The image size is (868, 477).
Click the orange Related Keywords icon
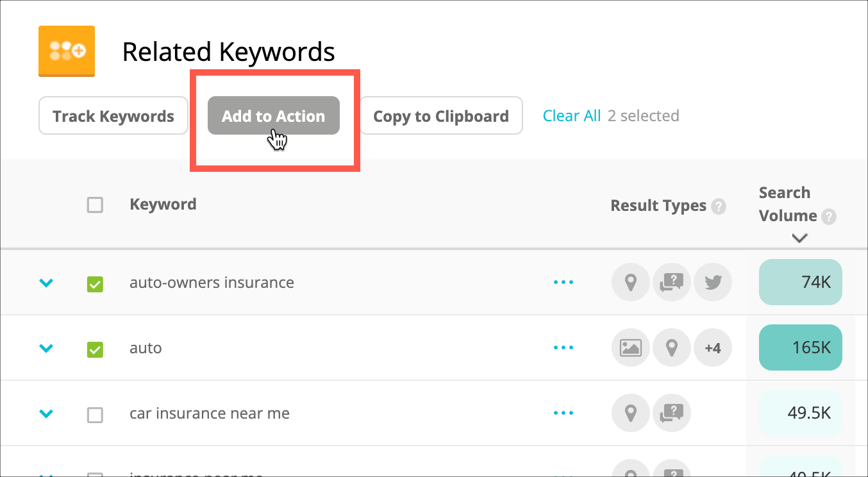67,51
